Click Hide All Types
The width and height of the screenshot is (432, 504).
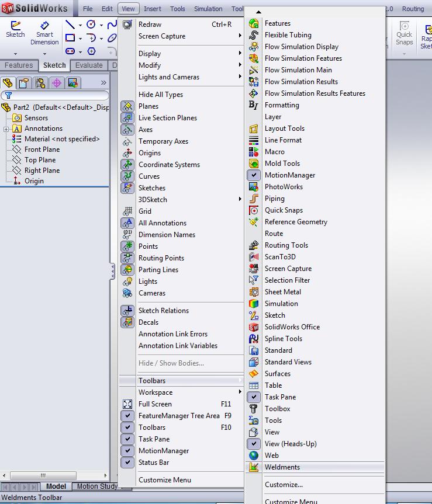tap(161, 95)
